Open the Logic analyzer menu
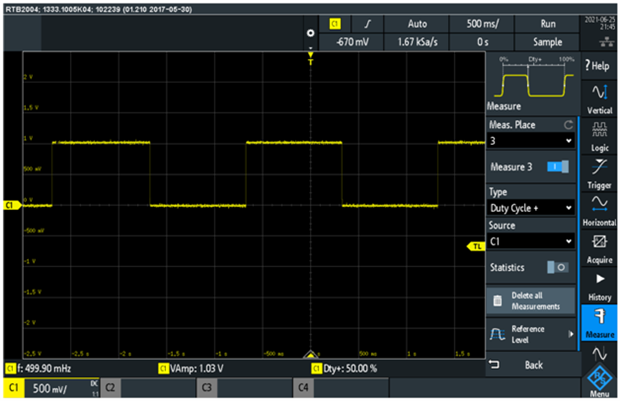This screenshot has width=620, height=401. (599, 136)
